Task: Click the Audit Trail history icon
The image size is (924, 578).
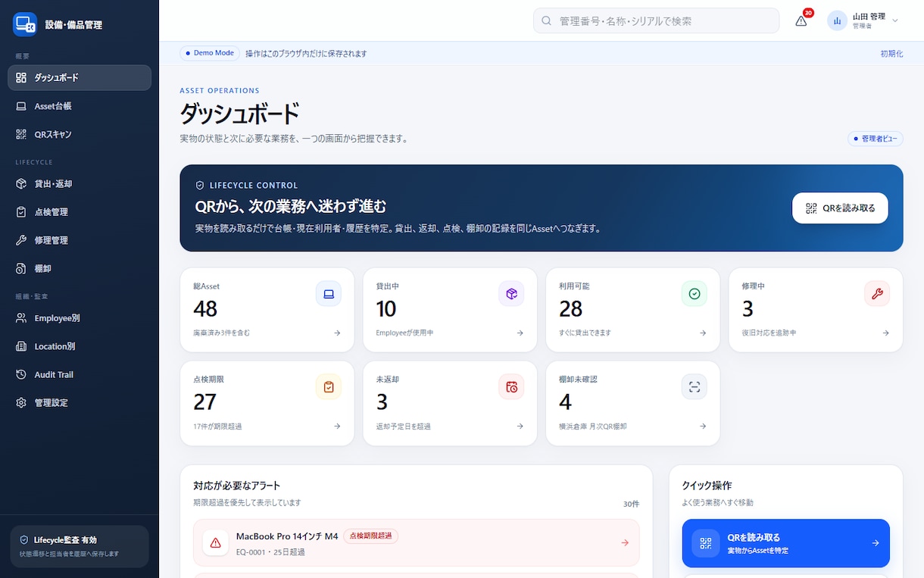Action: coord(21,374)
